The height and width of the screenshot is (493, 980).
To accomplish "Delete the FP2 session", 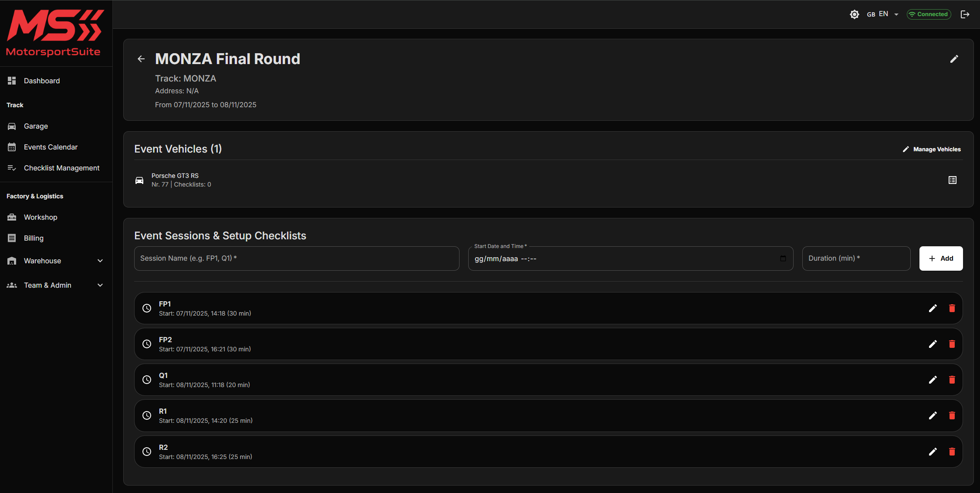I will [x=952, y=344].
